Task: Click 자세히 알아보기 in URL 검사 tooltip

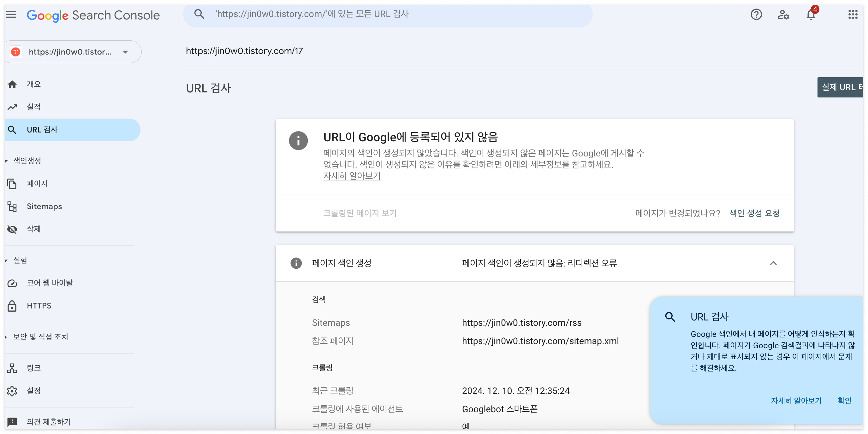Action: [x=796, y=401]
